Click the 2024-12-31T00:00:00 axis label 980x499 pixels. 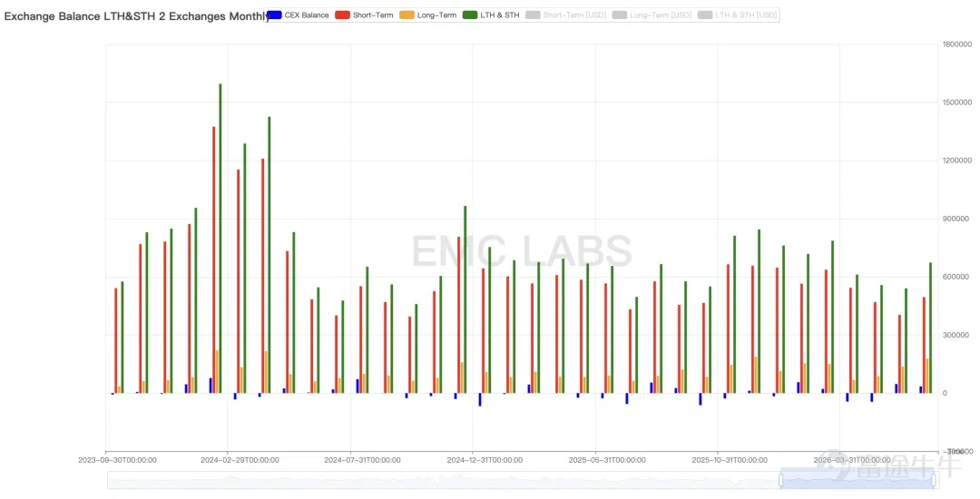point(485,460)
